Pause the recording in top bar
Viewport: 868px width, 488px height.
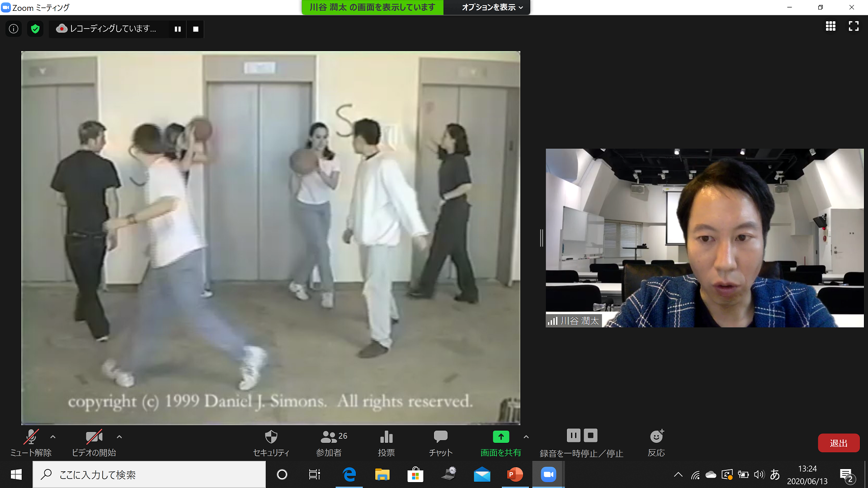coord(178,29)
